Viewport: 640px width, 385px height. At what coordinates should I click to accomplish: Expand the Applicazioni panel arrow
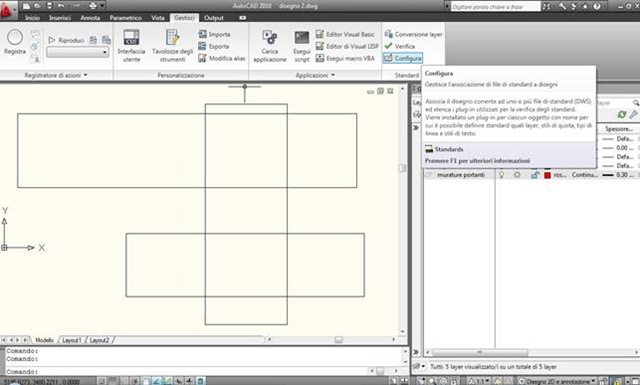click(x=333, y=75)
